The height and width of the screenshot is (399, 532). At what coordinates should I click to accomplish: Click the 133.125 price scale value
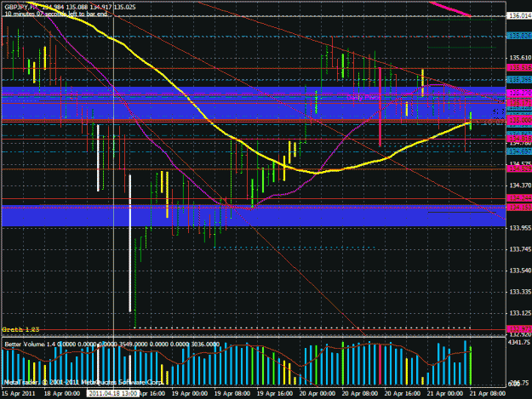520,313
